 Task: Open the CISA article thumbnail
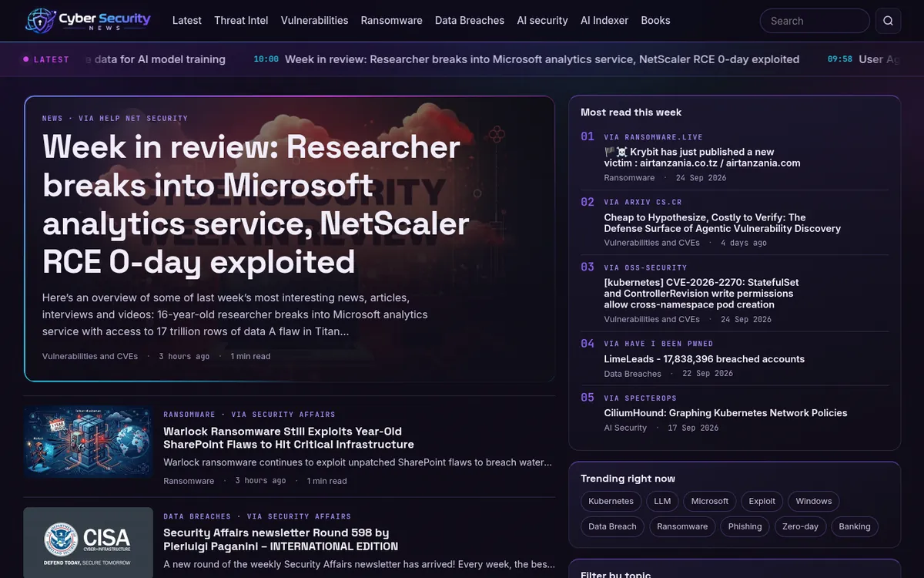click(x=88, y=543)
